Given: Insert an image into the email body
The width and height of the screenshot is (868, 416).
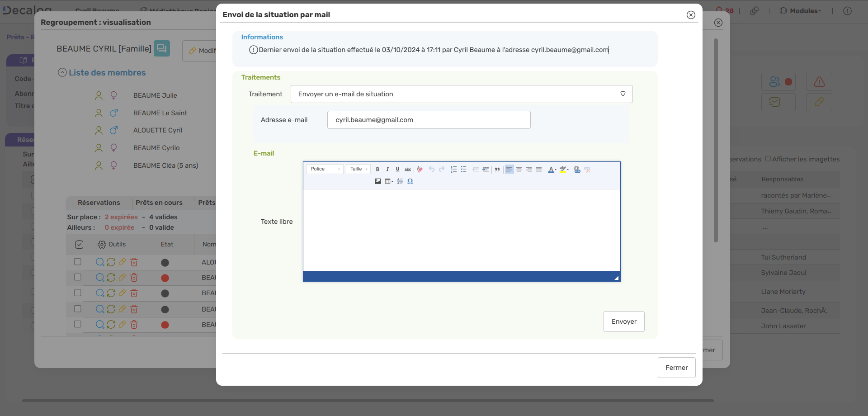Looking at the screenshot, I should (378, 181).
